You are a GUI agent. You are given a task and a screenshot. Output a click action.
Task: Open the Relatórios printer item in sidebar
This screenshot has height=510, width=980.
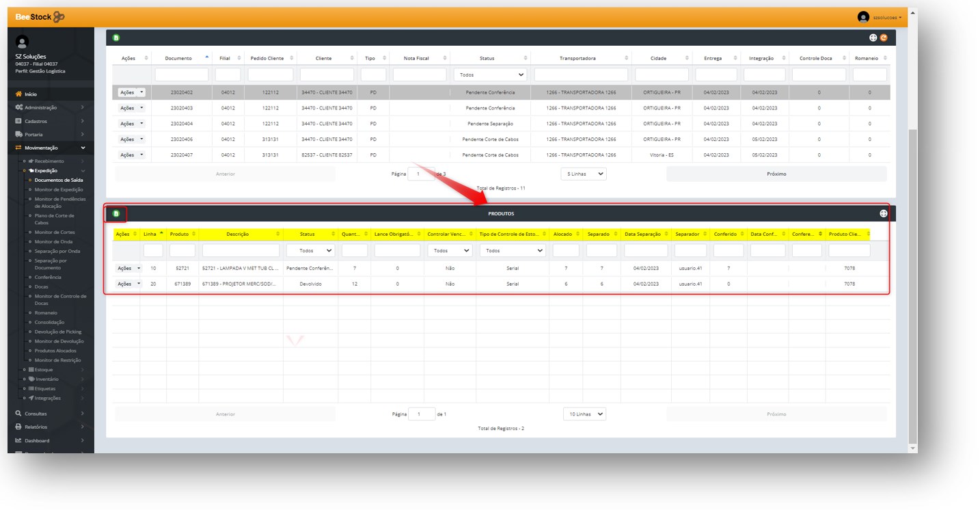[36, 427]
